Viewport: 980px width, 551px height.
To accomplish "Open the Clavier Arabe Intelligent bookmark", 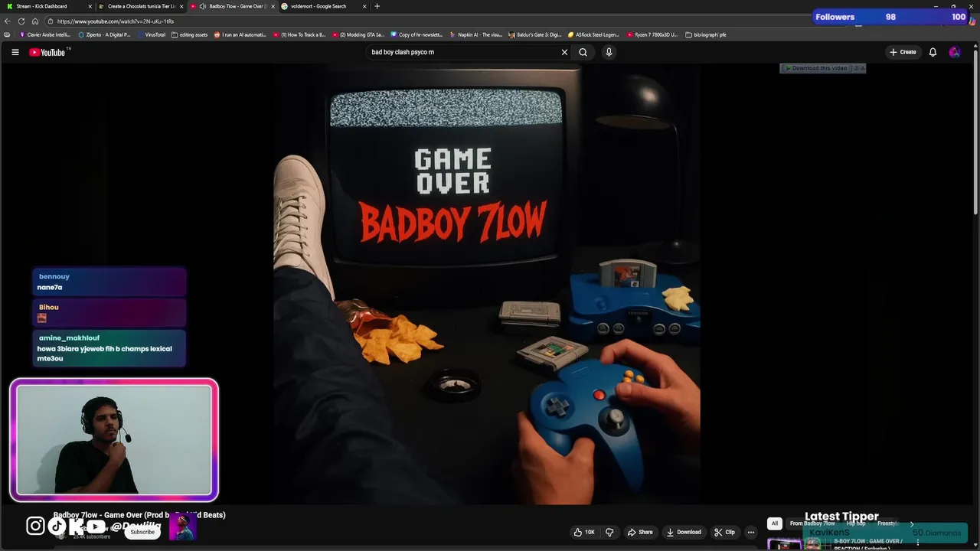I will coord(44,34).
